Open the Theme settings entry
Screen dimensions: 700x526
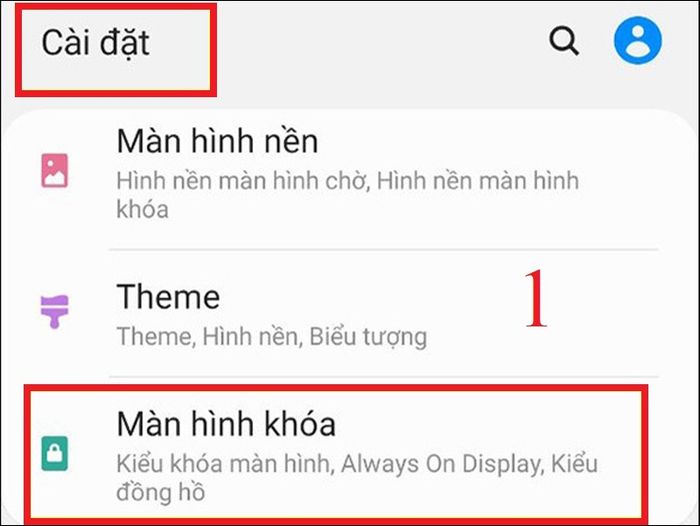350,313
